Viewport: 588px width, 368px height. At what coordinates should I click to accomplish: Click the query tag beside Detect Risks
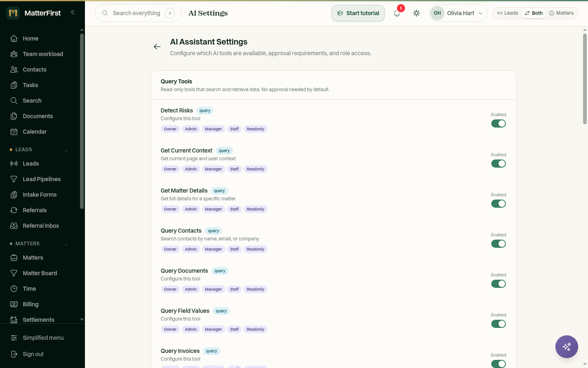(205, 110)
